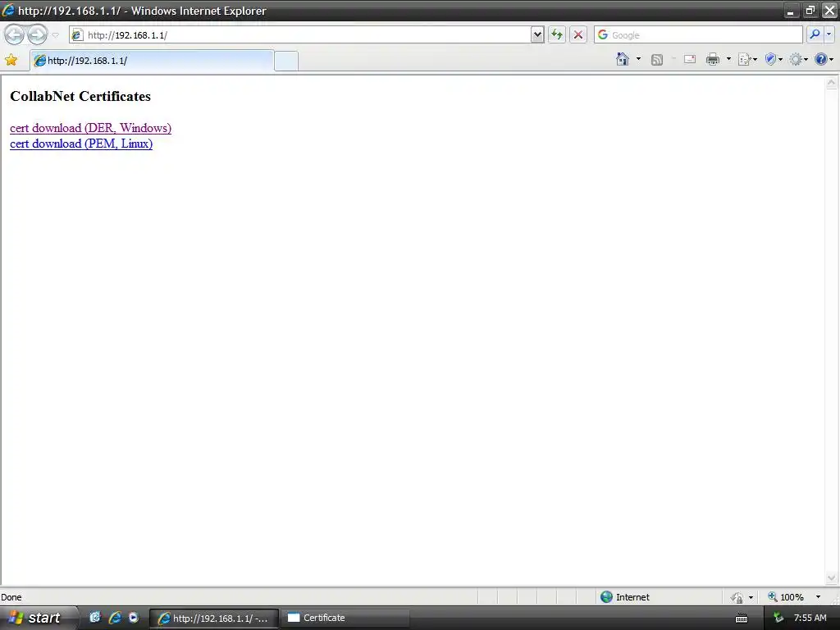This screenshot has width=840, height=630.
Task: Click the browser Forward arrow button
Action: 38,34
